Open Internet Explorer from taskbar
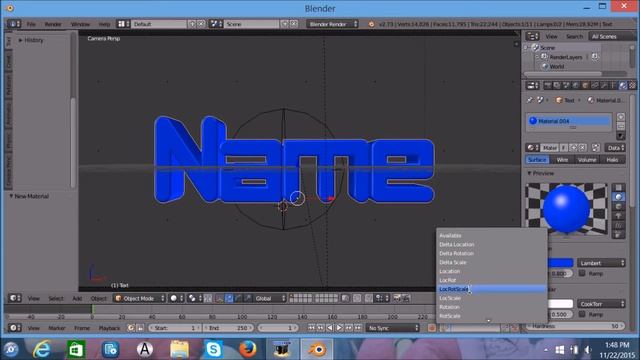The width and height of the screenshot is (640, 360). coord(42,349)
